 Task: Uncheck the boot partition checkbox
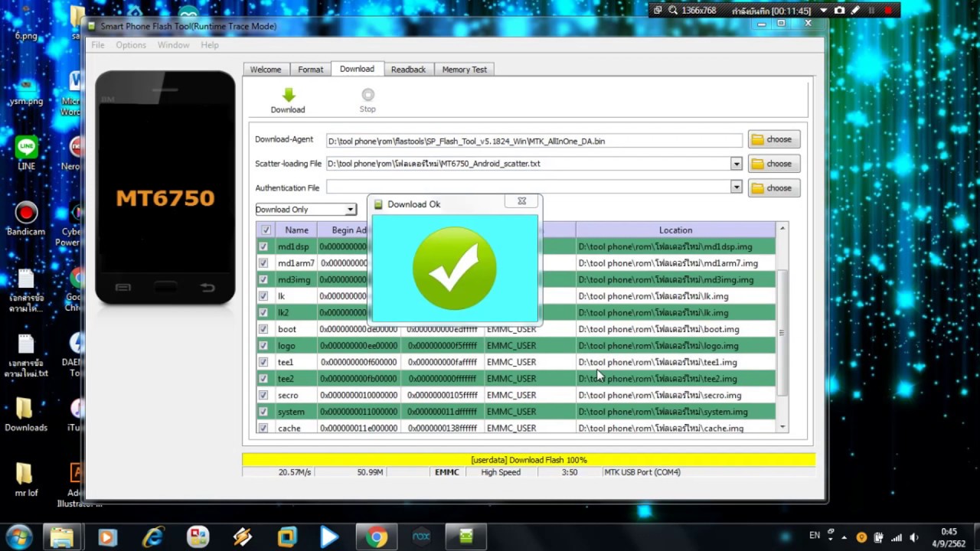click(263, 329)
